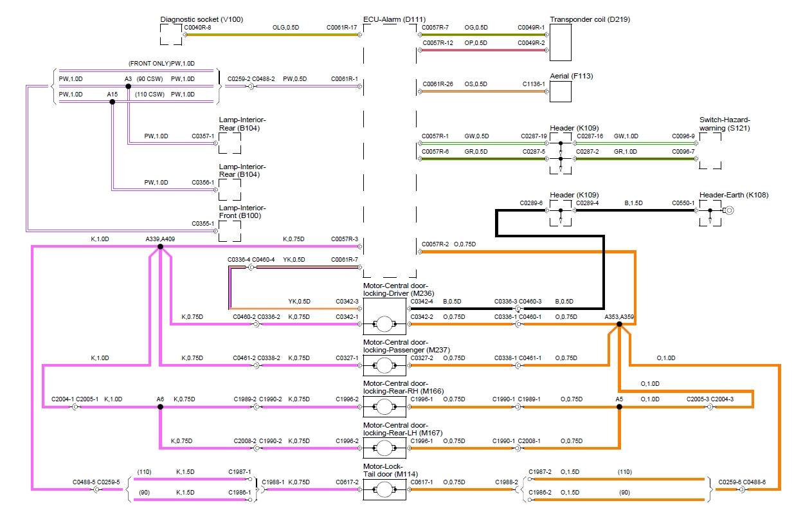The height and width of the screenshot is (528, 812).
Task: Select the Header-Earth ground ring symbol
Action: pyautogui.click(x=729, y=210)
